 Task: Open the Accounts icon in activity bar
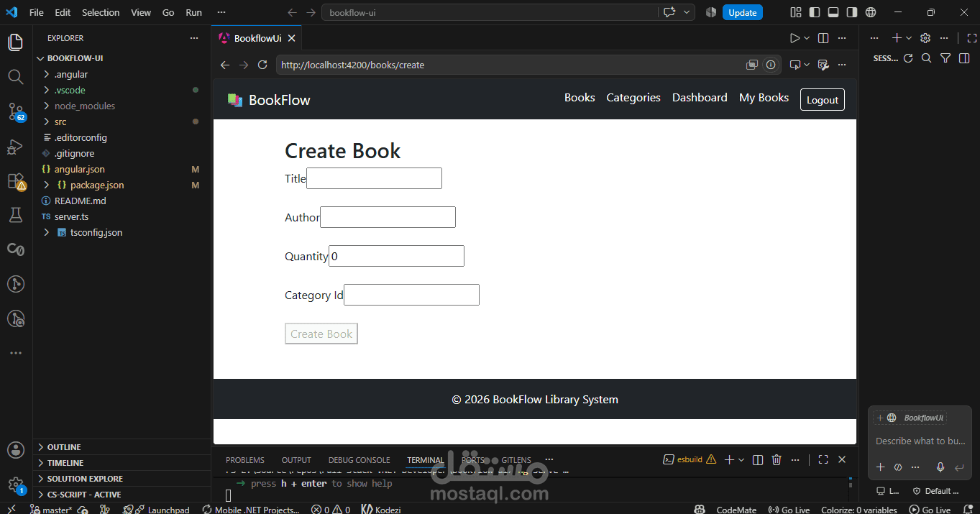[15, 450]
